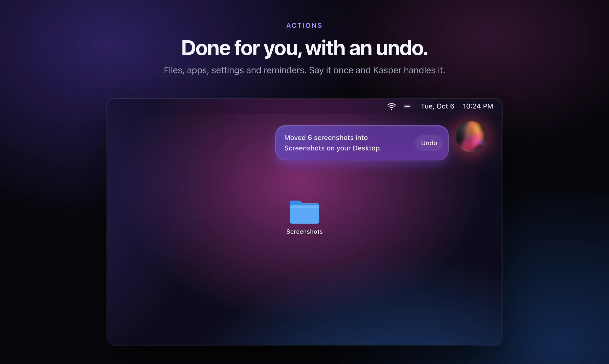Click the Kasper assistant orb

[x=471, y=137]
